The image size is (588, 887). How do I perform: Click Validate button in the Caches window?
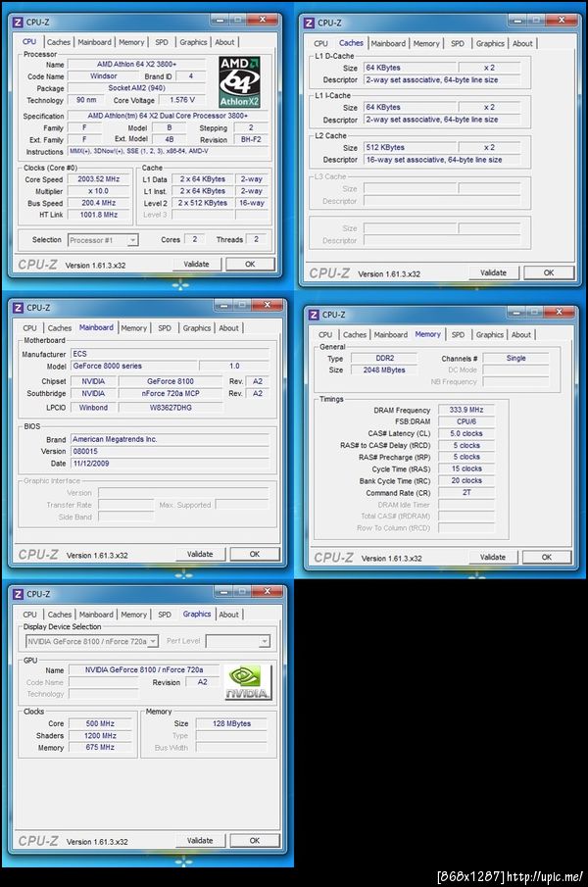pyautogui.click(x=493, y=272)
